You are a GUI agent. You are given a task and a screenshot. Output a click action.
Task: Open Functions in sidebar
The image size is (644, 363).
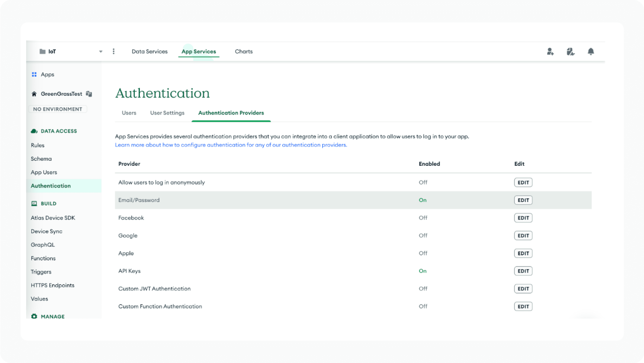coord(43,258)
